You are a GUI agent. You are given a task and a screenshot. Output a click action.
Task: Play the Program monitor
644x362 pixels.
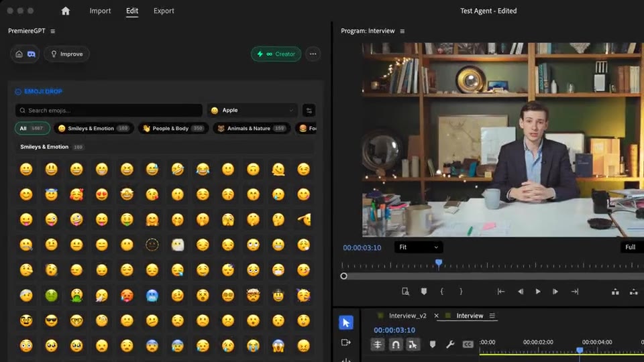pyautogui.click(x=537, y=292)
